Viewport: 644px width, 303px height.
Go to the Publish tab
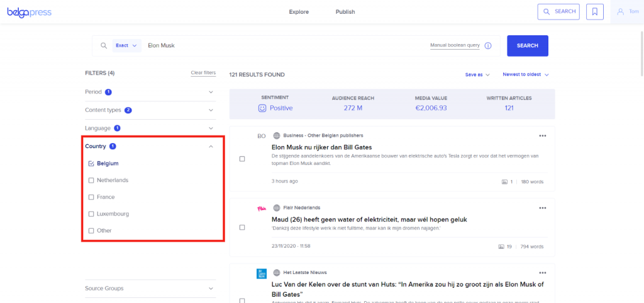click(x=345, y=12)
